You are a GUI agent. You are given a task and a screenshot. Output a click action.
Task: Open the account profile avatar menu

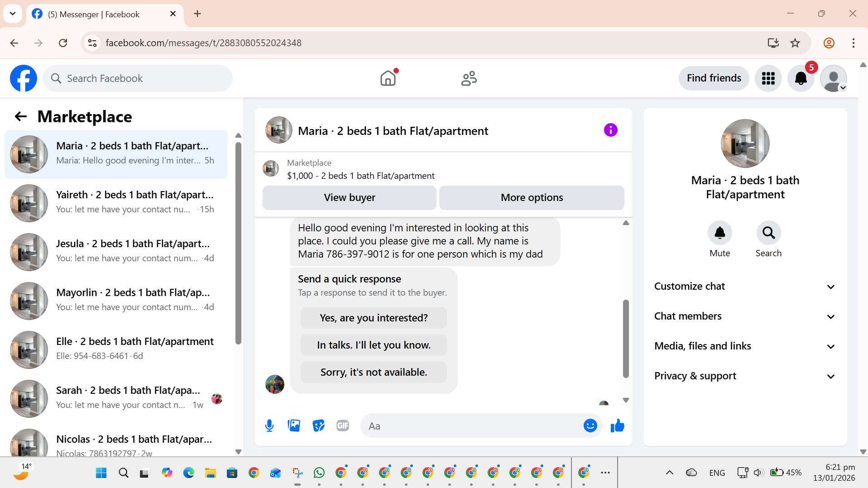coord(833,78)
